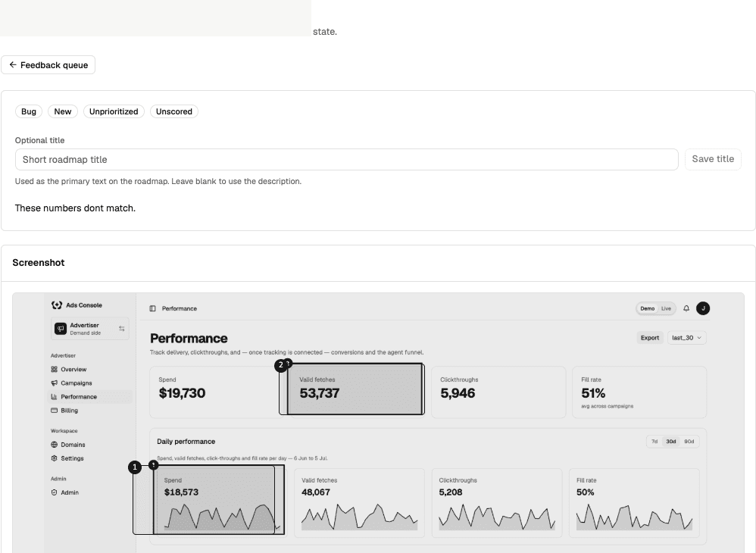This screenshot has width=756, height=553.
Task: Open the Advertiser account switcher in the screenshot
Action: (x=89, y=329)
